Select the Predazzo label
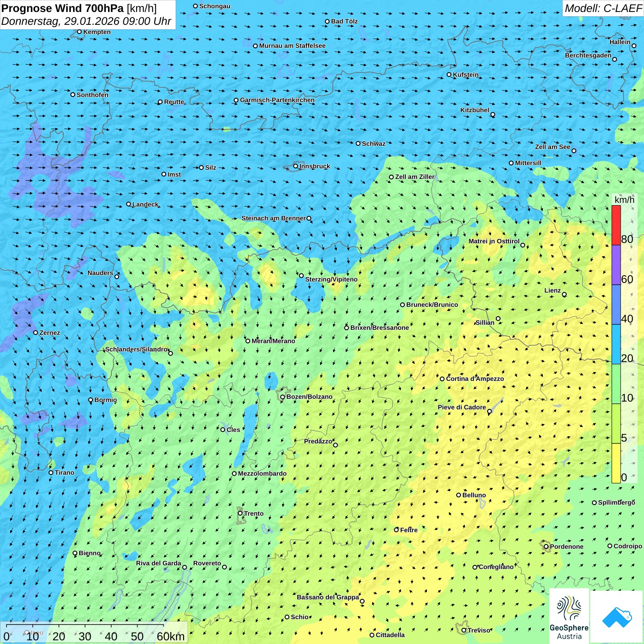Screen dimensions: 644x644 coord(318,441)
